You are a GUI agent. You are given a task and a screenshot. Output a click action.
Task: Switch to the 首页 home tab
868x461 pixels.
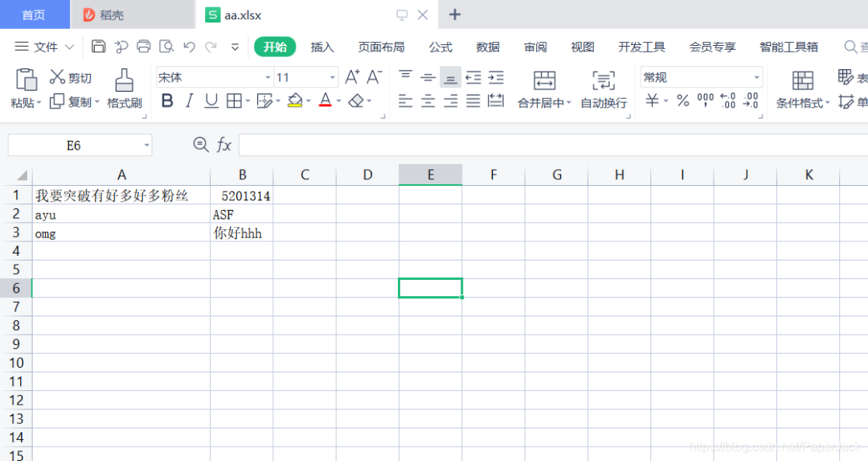click(35, 14)
